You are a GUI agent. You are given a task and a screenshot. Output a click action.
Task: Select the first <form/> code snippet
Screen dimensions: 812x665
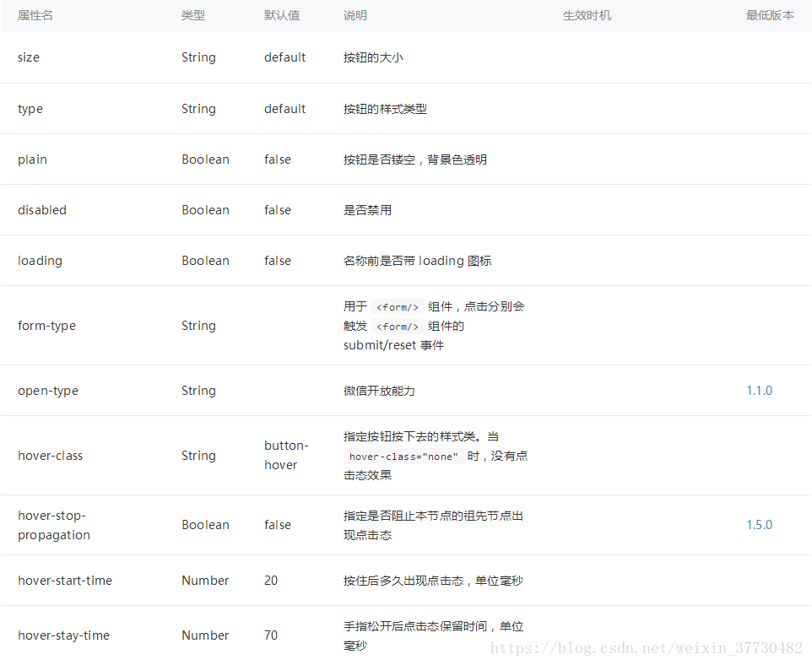click(x=397, y=306)
